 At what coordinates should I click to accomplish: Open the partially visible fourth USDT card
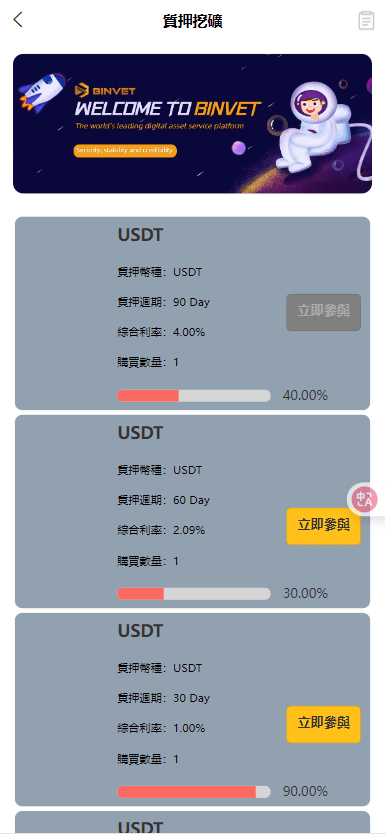click(x=192, y=822)
